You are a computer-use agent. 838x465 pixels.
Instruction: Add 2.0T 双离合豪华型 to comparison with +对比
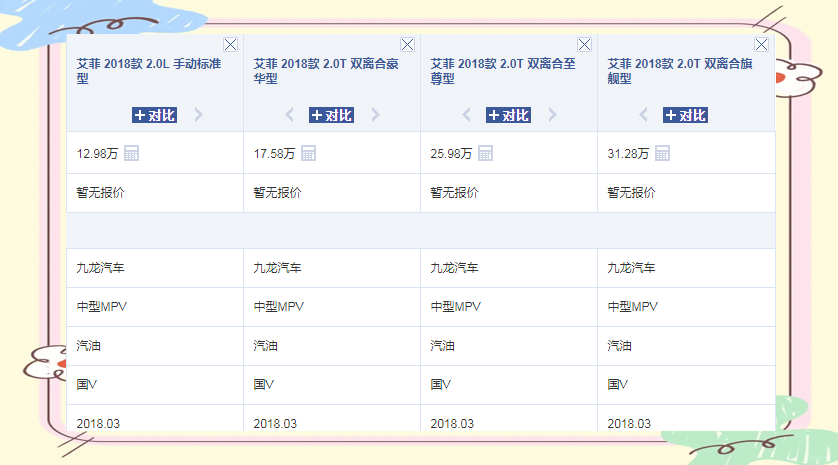click(331, 115)
